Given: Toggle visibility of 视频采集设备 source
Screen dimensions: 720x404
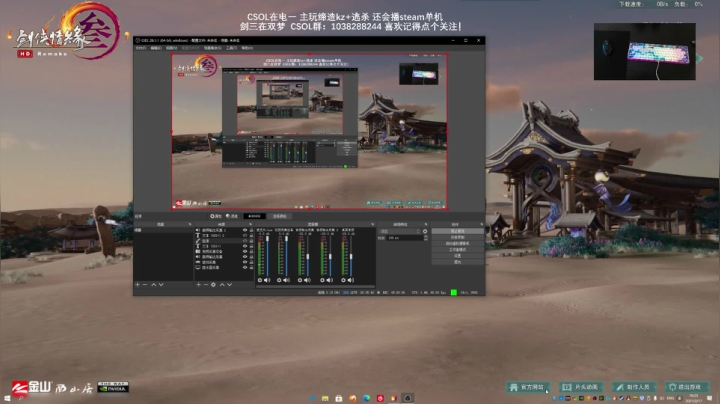Looking at the screenshot, I should click(x=245, y=252).
